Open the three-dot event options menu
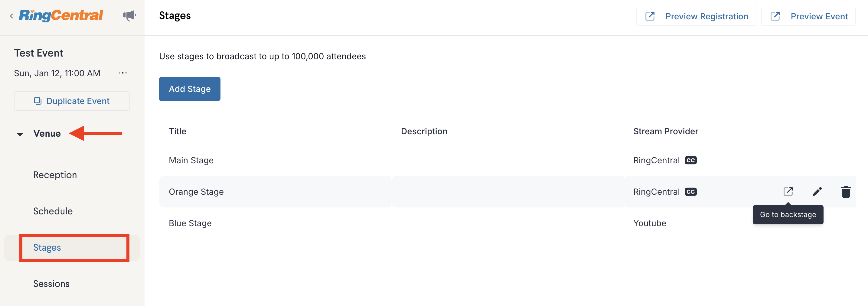Viewport: 868px width, 306px height. pos(123,73)
